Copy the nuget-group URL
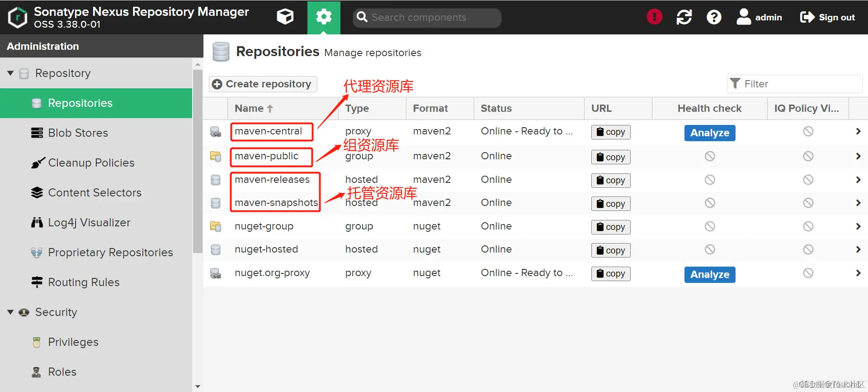The height and width of the screenshot is (392, 868). [611, 227]
